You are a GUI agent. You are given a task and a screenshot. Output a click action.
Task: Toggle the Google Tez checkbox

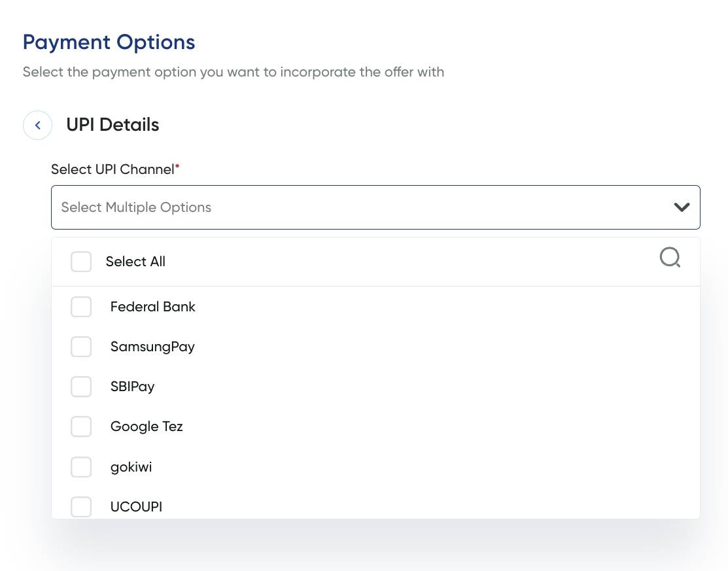81,426
